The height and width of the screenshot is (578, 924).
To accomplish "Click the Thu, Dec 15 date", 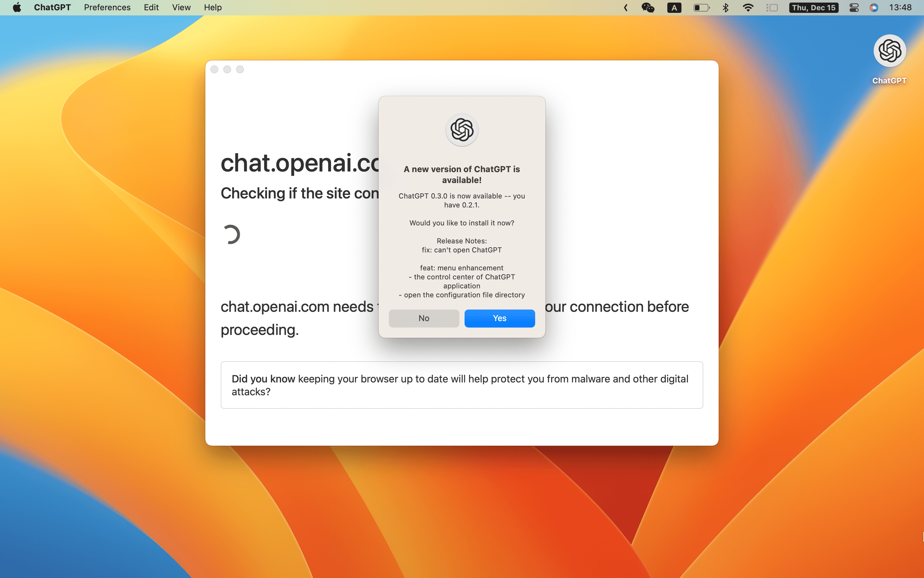I will pyautogui.click(x=814, y=8).
